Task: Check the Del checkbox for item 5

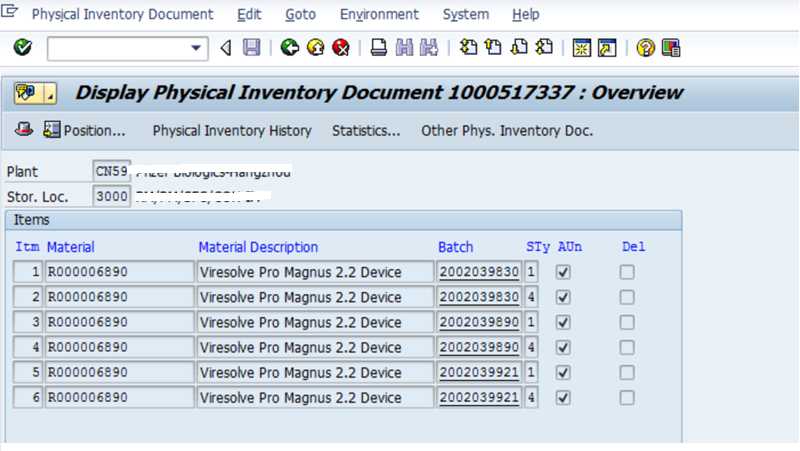Action: (627, 372)
